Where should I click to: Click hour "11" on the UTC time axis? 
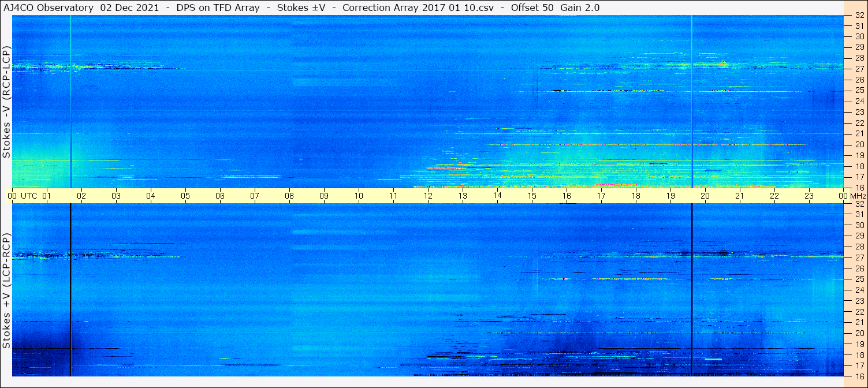click(x=393, y=196)
